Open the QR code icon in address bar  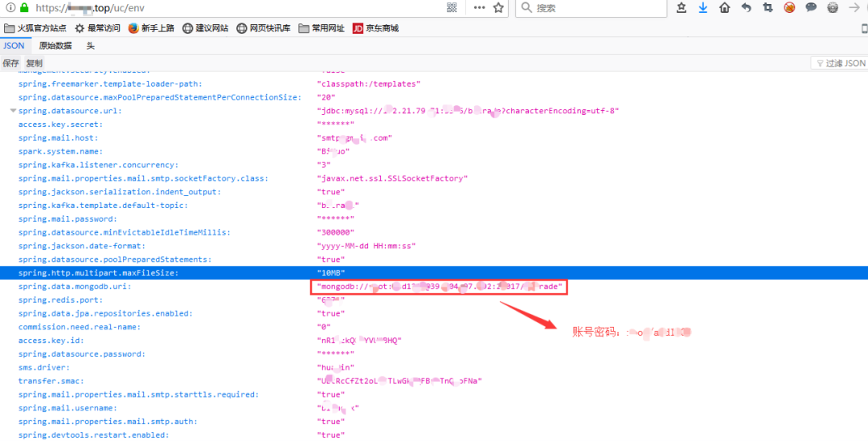point(452,8)
